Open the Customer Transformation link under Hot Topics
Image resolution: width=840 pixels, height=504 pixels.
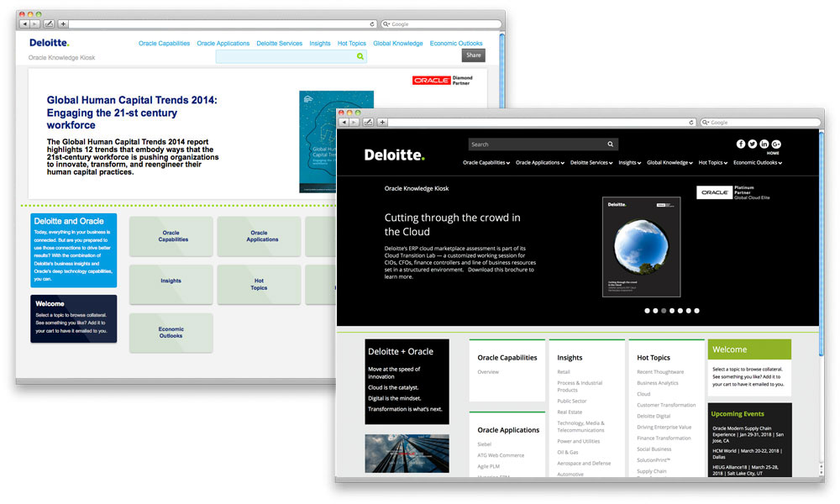coord(666,405)
